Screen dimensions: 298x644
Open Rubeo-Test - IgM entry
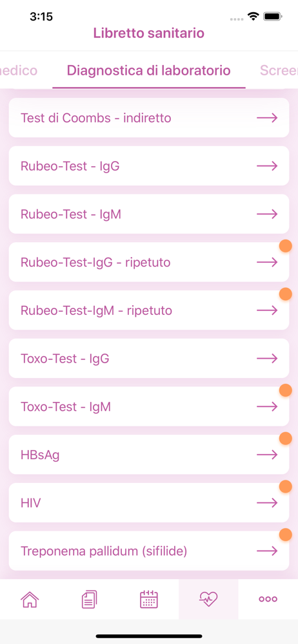pyautogui.click(x=149, y=214)
